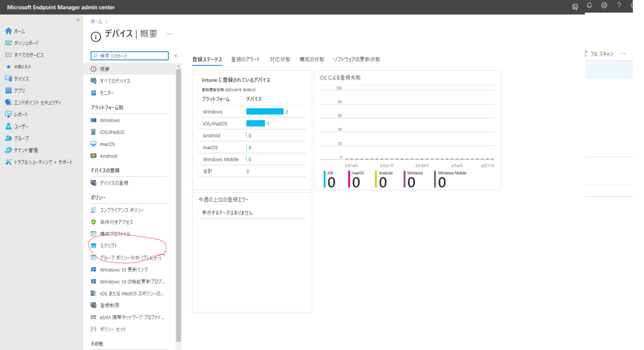Open the 登録制限 icon
The width and height of the screenshot is (644, 350).
point(93,305)
